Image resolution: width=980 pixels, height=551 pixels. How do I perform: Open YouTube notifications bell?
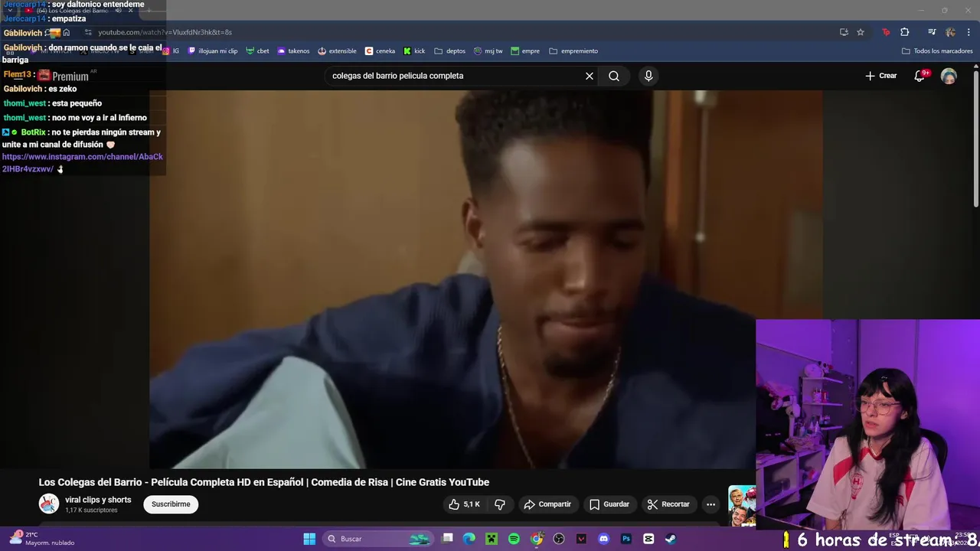920,76
